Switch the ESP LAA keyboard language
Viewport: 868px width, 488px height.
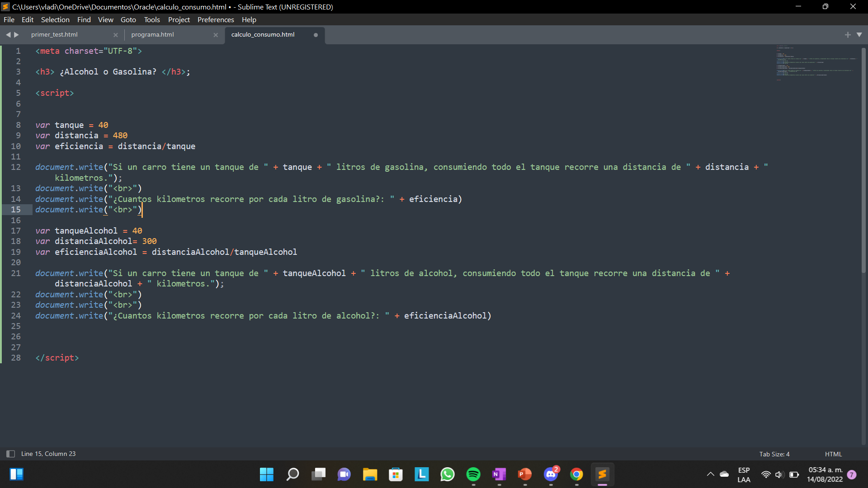744,475
